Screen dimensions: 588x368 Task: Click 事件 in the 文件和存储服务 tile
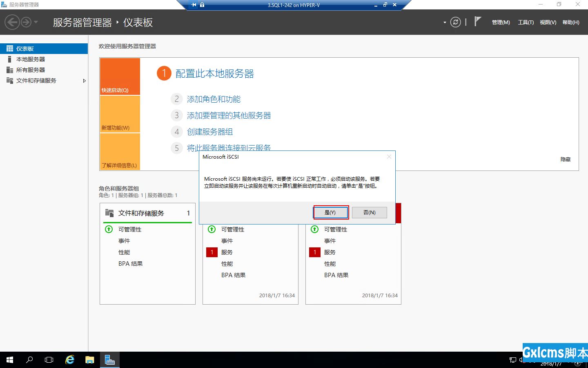(x=124, y=241)
